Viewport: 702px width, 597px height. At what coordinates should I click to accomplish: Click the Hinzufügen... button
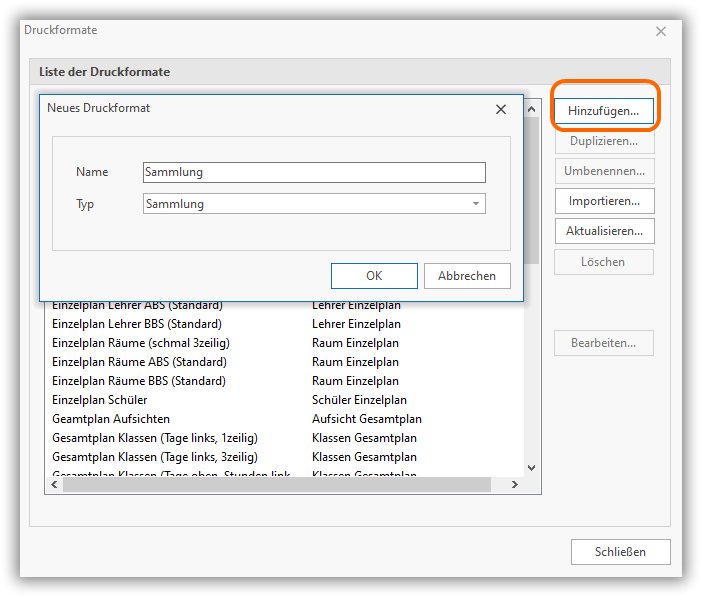point(603,110)
